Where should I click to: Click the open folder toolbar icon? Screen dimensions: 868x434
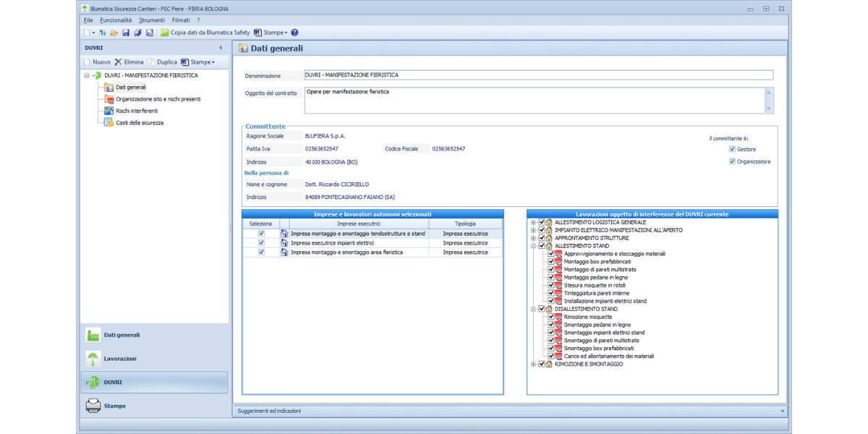pyautogui.click(x=114, y=33)
